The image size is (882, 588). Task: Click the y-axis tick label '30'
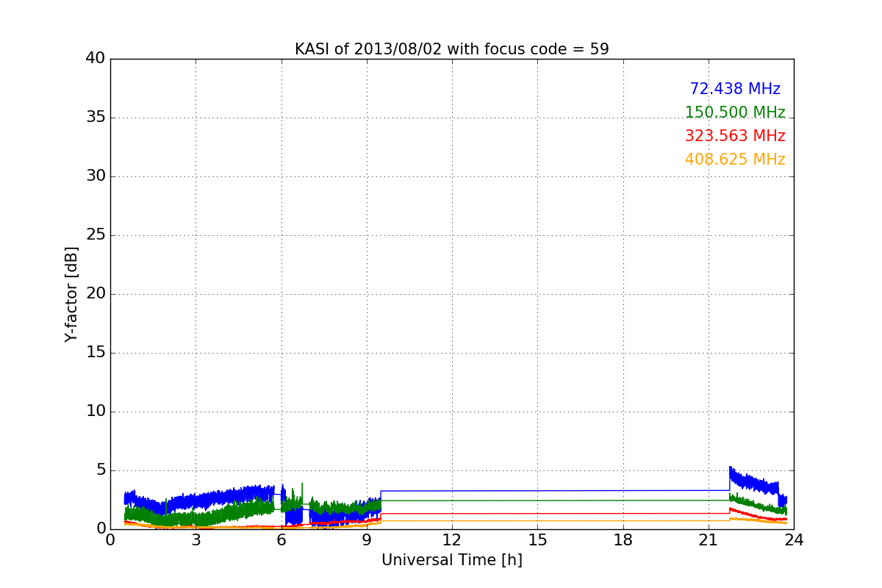(96, 176)
